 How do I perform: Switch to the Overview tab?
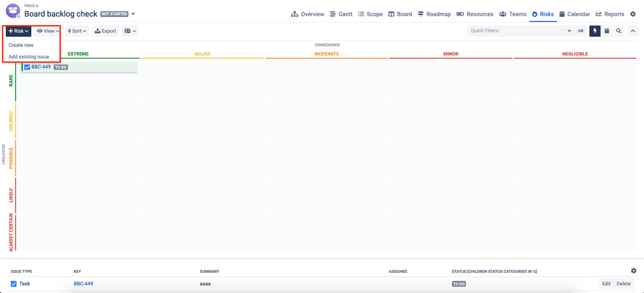click(307, 14)
